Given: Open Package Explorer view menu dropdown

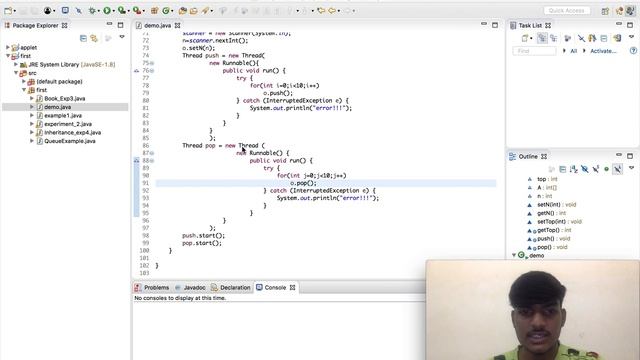Looking at the screenshot, I should click(122, 37).
